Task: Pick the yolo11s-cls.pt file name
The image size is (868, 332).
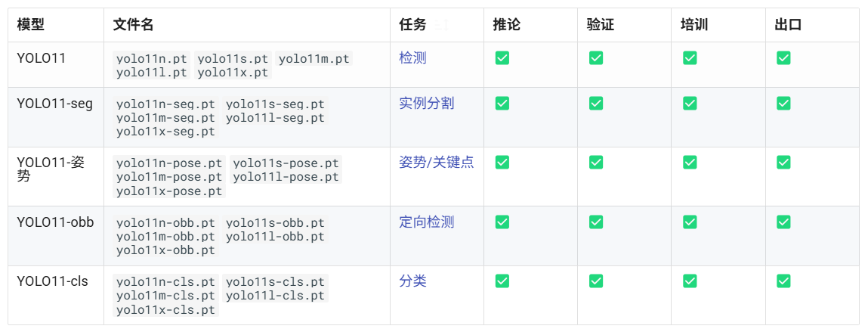Action: 275,283
